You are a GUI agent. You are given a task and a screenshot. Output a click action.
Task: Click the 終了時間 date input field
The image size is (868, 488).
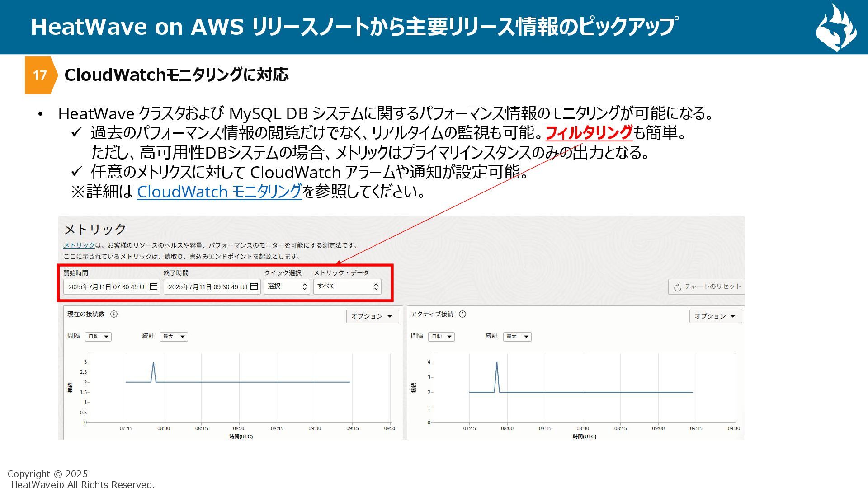click(x=212, y=287)
